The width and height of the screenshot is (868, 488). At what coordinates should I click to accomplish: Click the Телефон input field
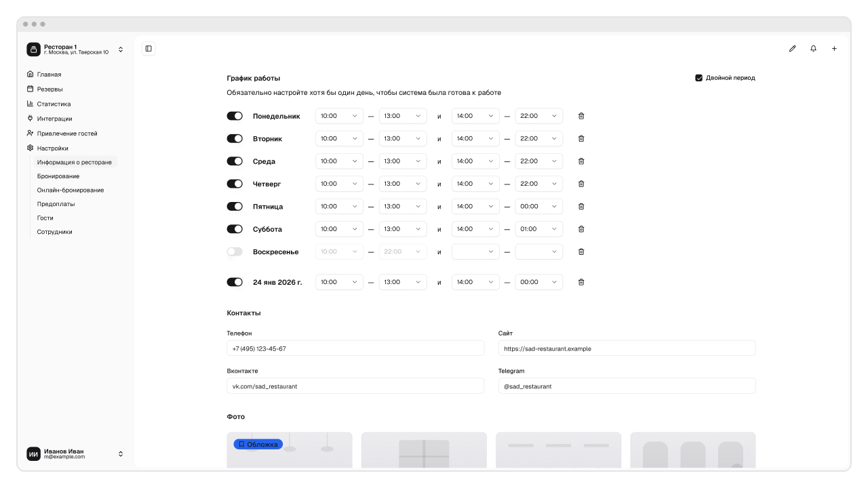pos(355,348)
